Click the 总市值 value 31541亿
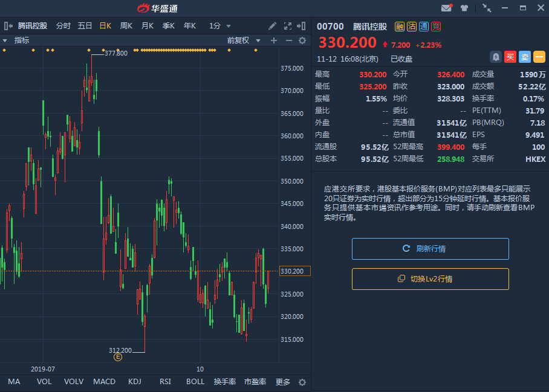 452,135
